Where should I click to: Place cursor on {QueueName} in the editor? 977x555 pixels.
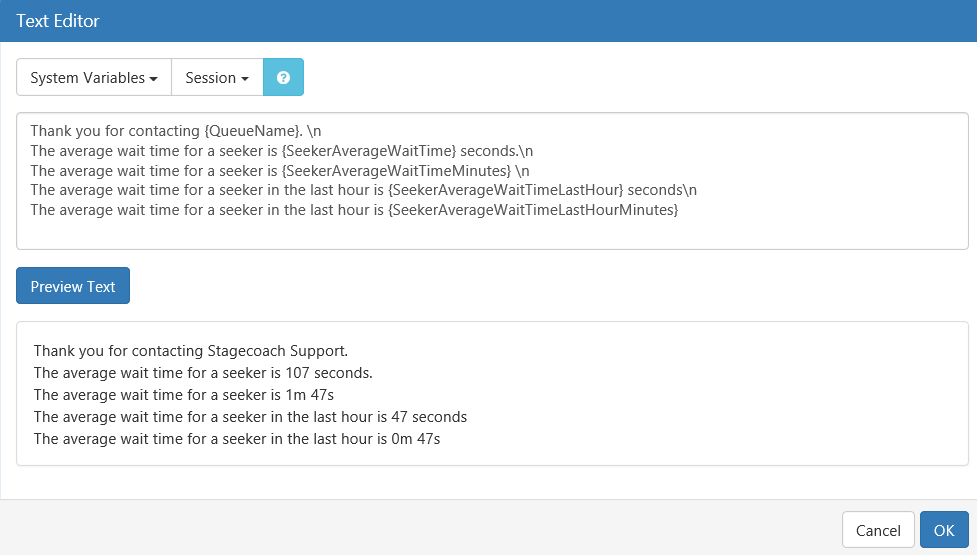[x=253, y=131]
